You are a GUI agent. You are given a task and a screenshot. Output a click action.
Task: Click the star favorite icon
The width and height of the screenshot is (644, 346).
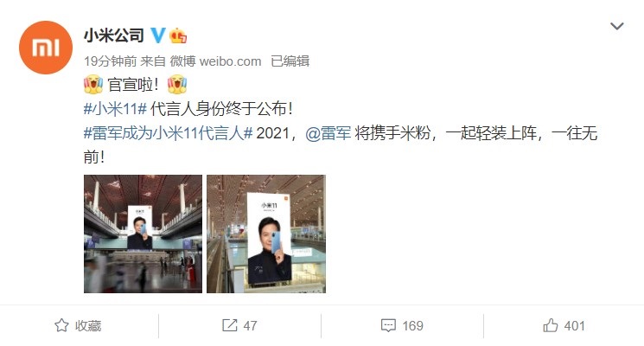coord(61,325)
